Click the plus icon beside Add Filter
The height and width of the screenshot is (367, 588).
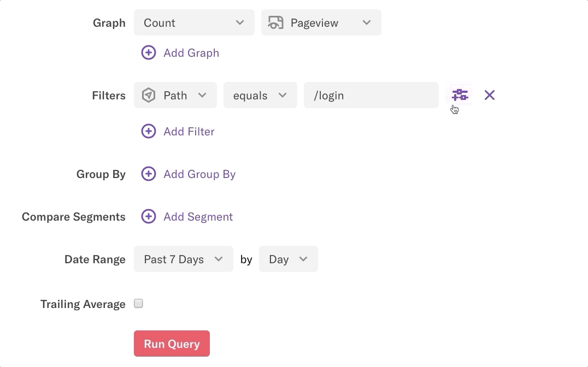pos(149,131)
